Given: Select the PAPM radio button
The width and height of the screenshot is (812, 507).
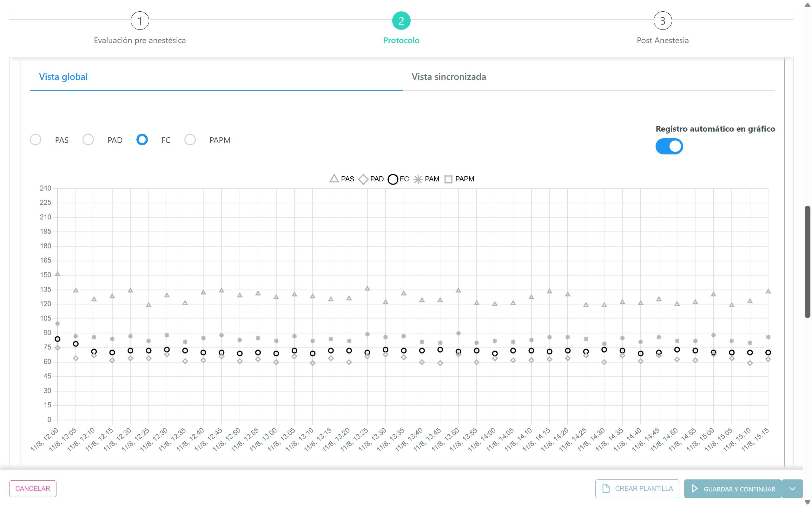Looking at the screenshot, I should click(190, 140).
